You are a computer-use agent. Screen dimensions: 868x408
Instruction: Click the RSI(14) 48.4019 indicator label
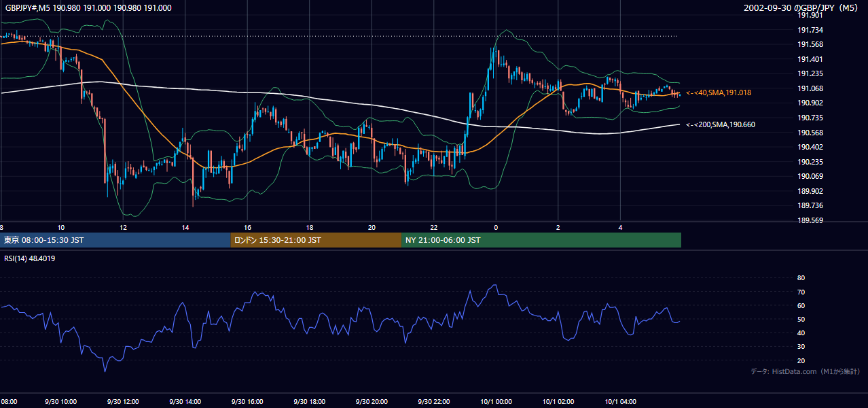click(x=30, y=258)
